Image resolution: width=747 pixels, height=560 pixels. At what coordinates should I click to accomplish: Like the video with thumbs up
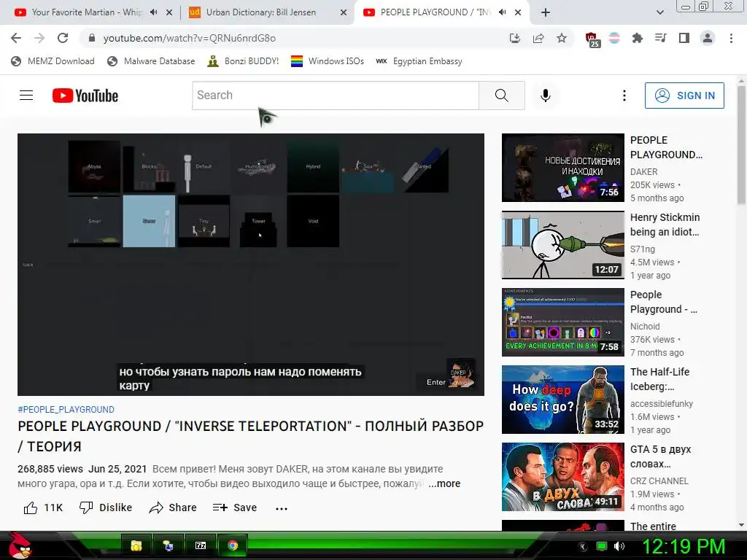[x=43, y=507]
